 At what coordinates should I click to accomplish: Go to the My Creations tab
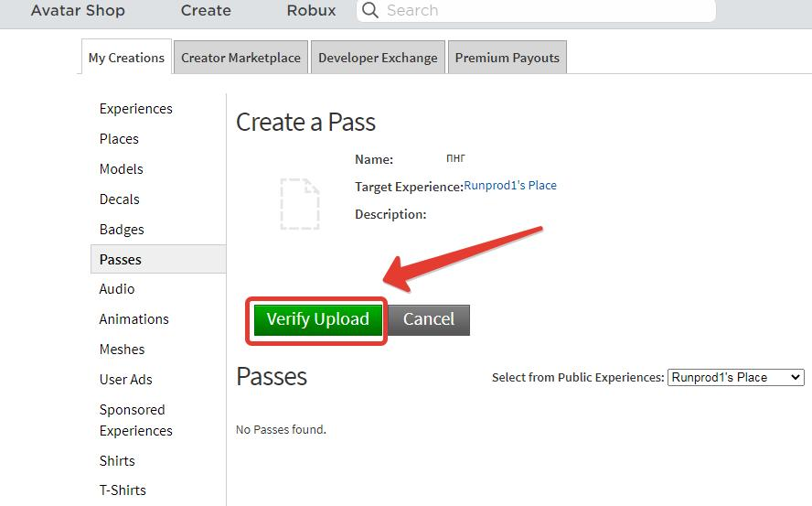pos(126,58)
